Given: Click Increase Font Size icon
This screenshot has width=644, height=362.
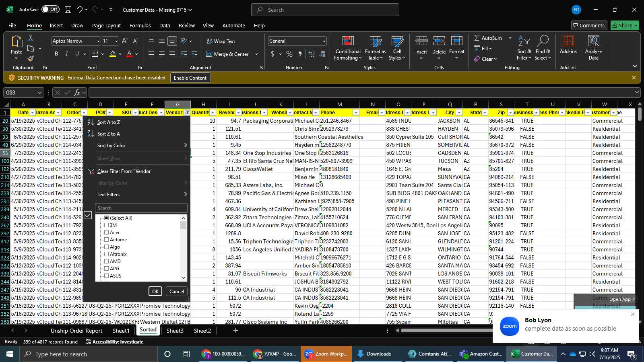Looking at the screenshot, I should coord(125,41).
